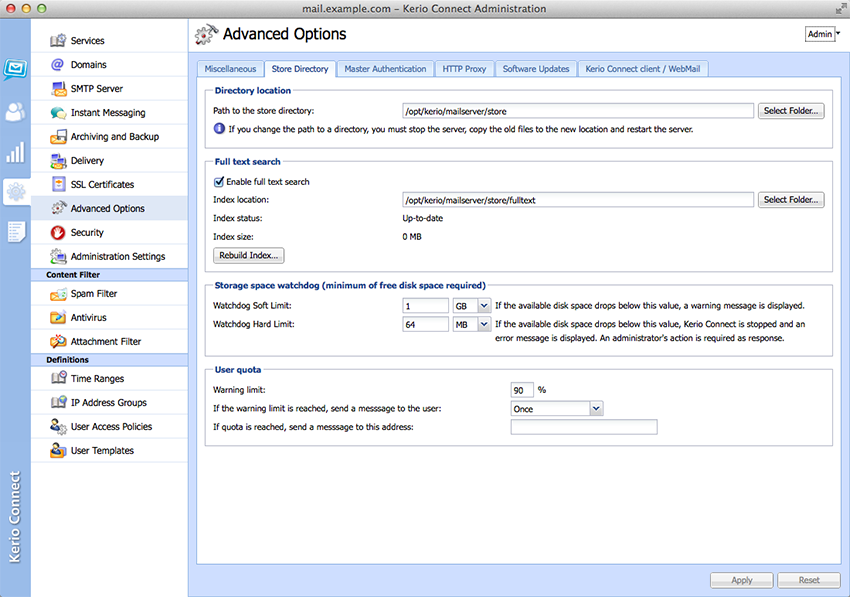Click the logs document icon in left strip
850x597 pixels.
click(16, 232)
